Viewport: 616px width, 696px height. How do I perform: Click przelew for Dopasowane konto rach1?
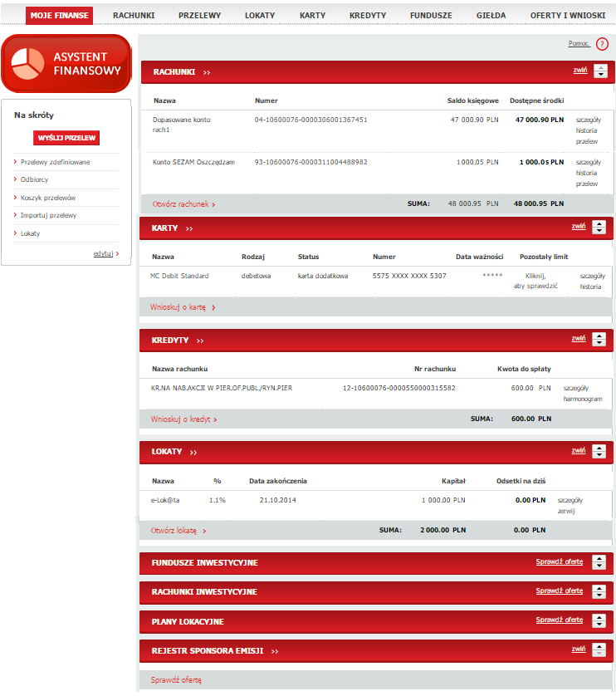click(587, 141)
